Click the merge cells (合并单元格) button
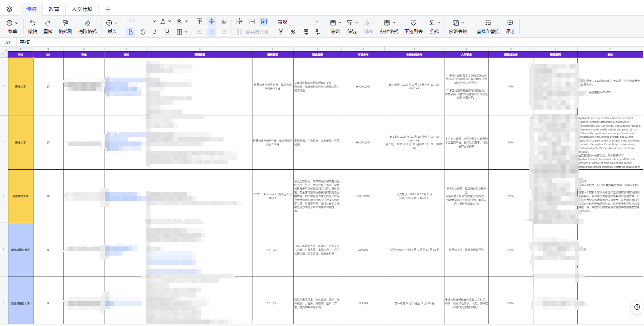Image resolution: width=644 pixels, height=326 pixels. 253,32
